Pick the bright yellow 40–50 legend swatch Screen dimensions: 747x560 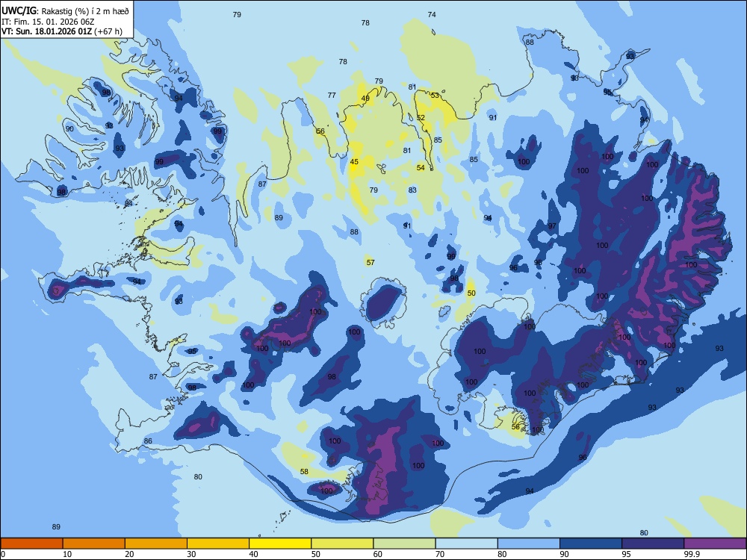tap(280, 544)
